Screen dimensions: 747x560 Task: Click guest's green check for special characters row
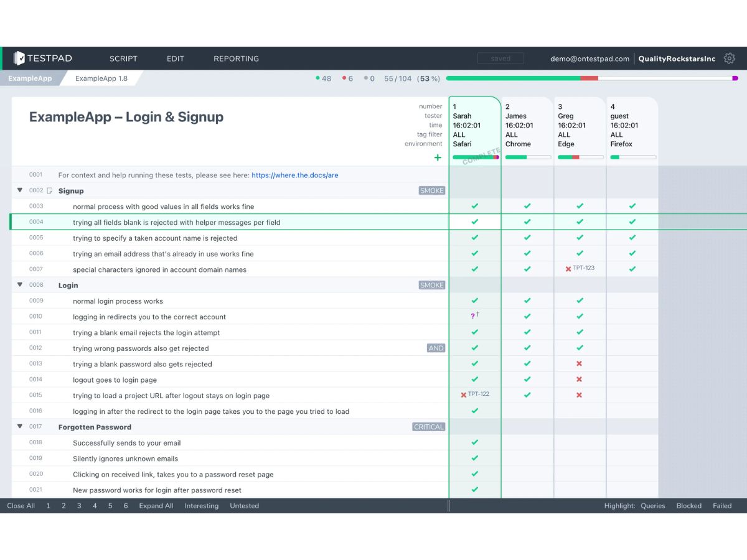pos(632,269)
